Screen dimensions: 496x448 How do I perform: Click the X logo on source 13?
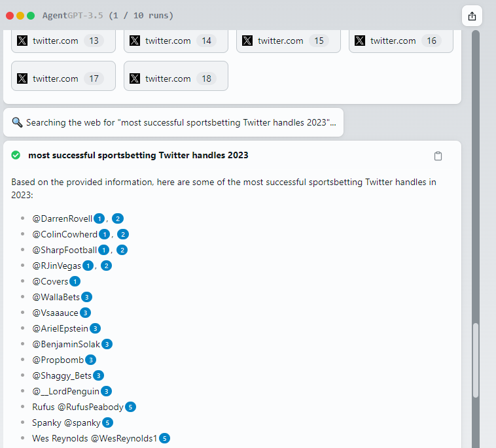(22, 41)
